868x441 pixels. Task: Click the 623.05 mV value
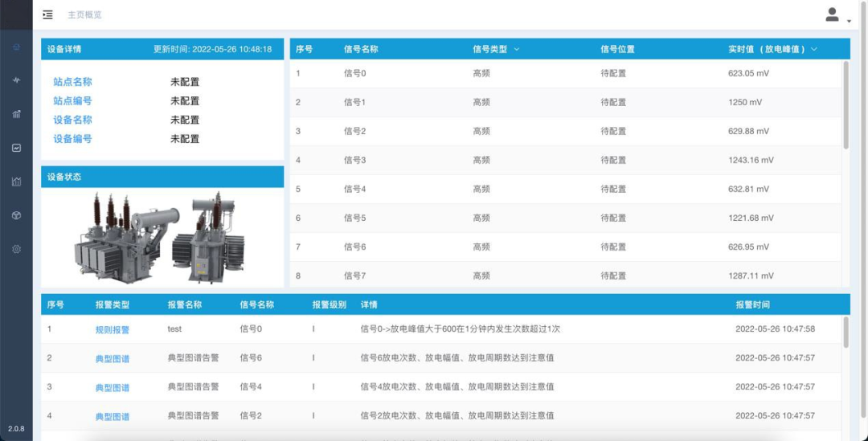[x=748, y=73]
